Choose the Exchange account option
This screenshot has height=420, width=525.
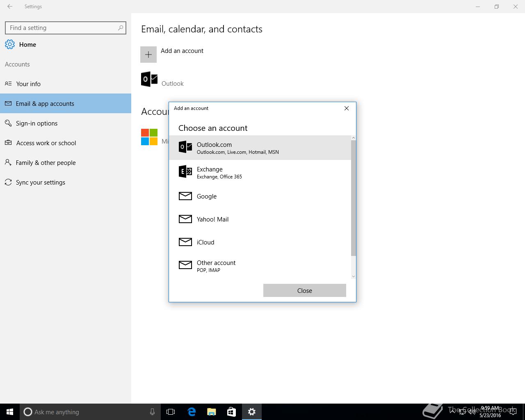(x=260, y=172)
